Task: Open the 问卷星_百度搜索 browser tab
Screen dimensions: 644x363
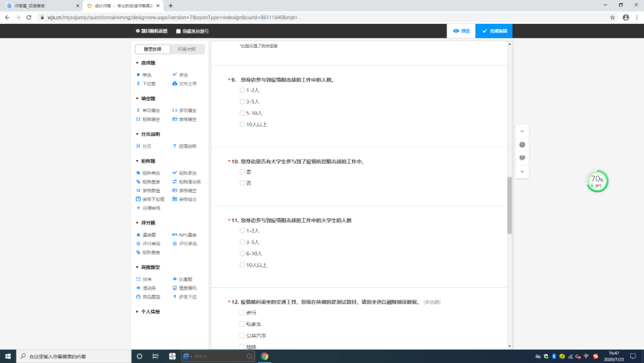Action: click(x=42, y=5)
